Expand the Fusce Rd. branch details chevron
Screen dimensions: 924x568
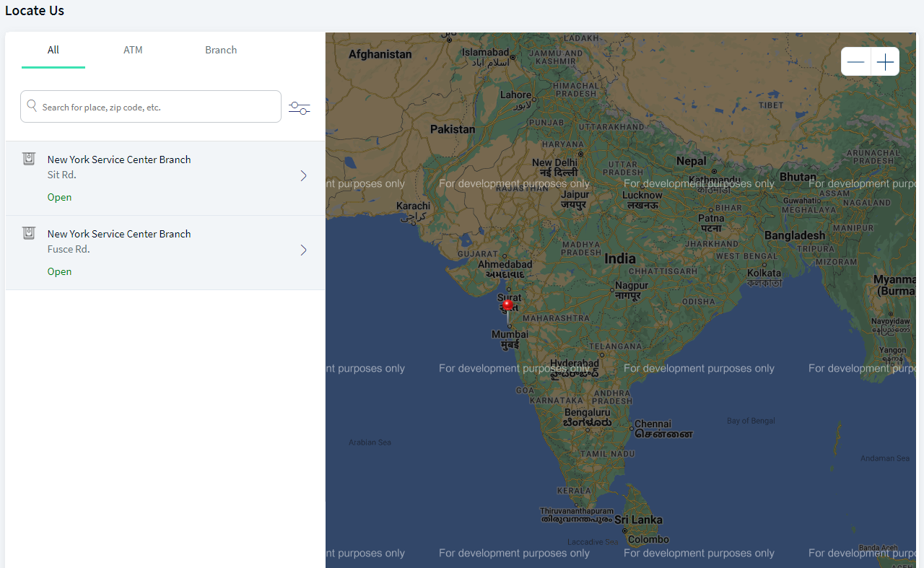(x=304, y=250)
